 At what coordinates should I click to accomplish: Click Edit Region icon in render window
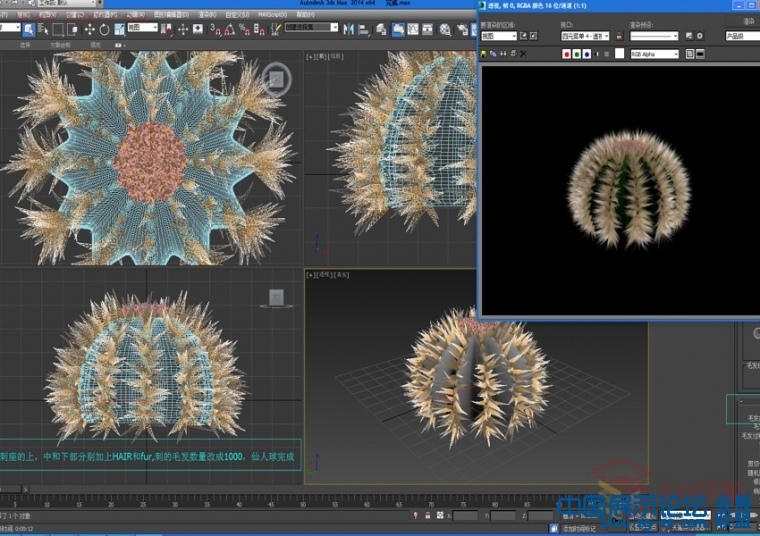point(523,36)
